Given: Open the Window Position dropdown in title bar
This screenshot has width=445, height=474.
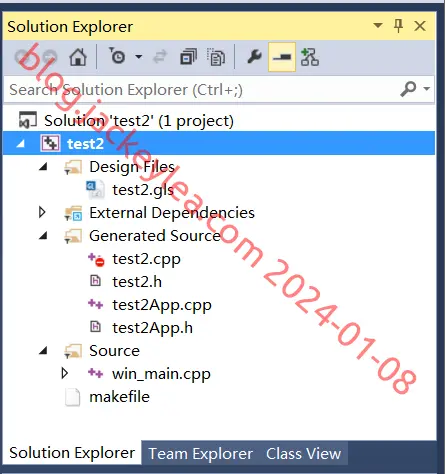Looking at the screenshot, I should click(x=378, y=25).
